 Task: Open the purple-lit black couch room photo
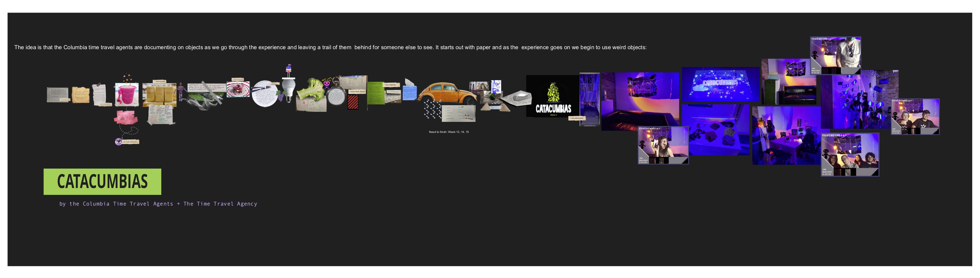click(x=640, y=101)
